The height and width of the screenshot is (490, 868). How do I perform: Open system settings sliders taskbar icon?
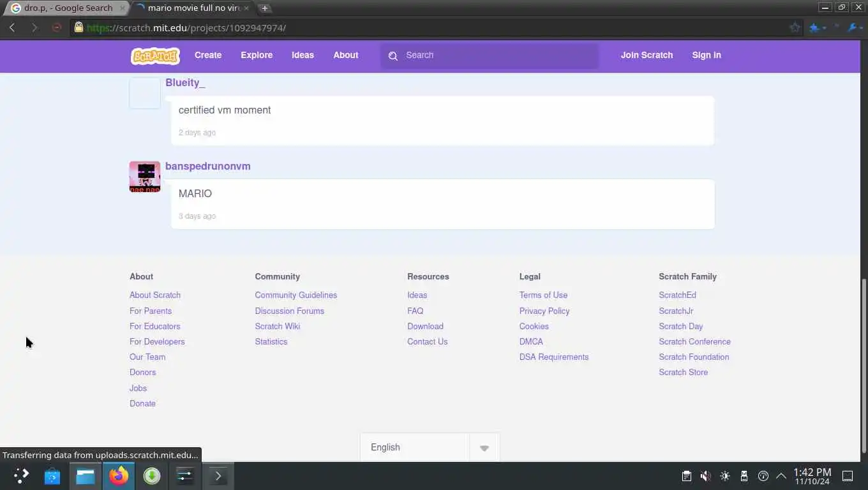(185, 476)
